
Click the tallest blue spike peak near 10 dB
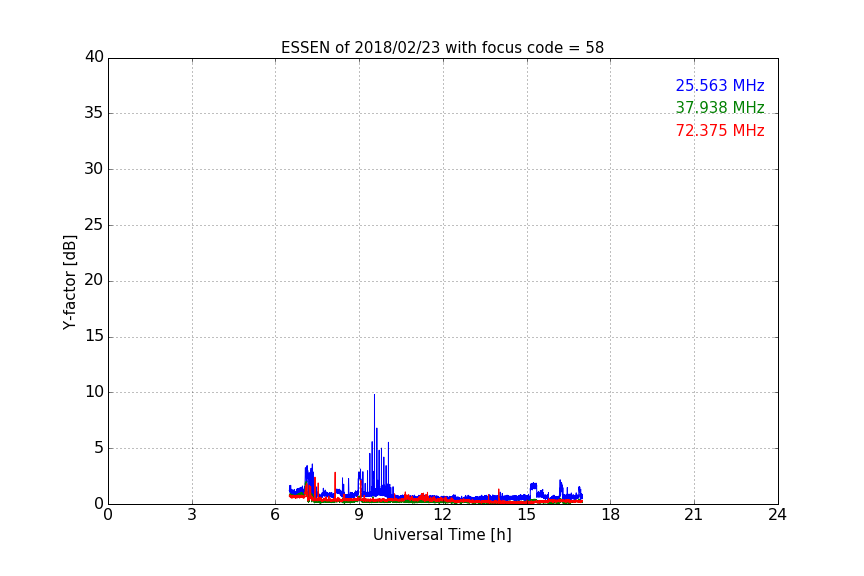click(x=374, y=395)
